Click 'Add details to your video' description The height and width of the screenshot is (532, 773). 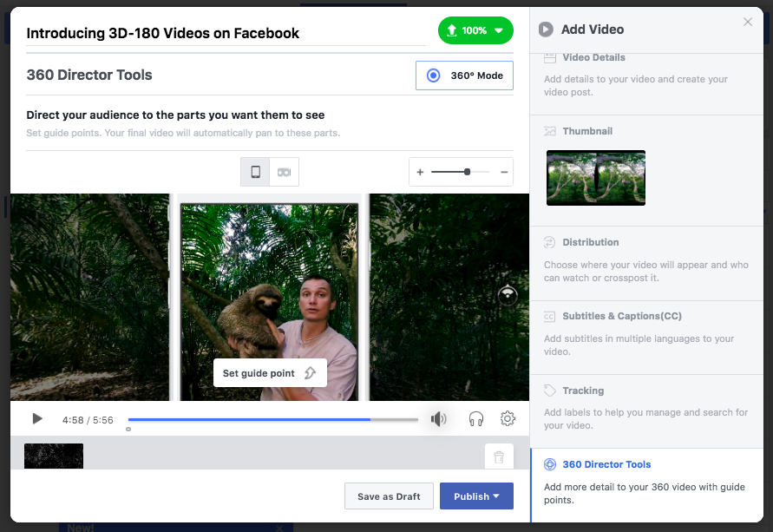point(635,86)
